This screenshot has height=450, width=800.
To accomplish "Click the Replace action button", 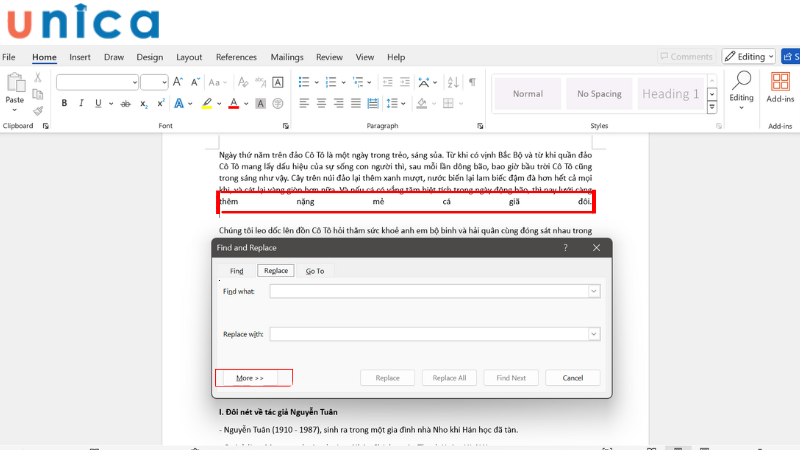I will pyautogui.click(x=387, y=378).
